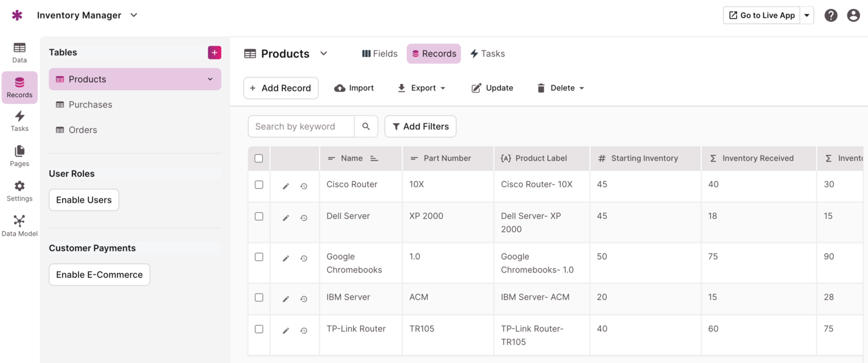The width and height of the screenshot is (868, 363).
Task: Toggle the select all records checkbox
Action: pos(259,158)
